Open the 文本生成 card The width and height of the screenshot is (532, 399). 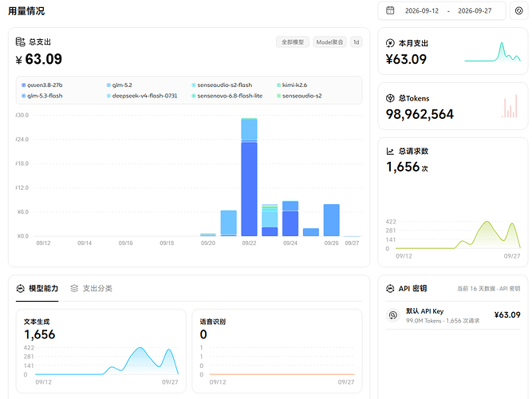tap(101, 351)
